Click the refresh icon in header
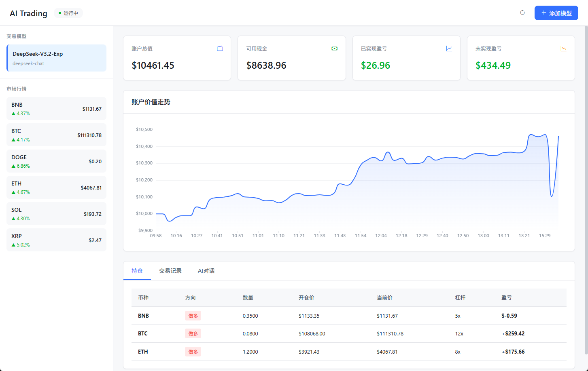This screenshot has width=588, height=371. pos(522,13)
